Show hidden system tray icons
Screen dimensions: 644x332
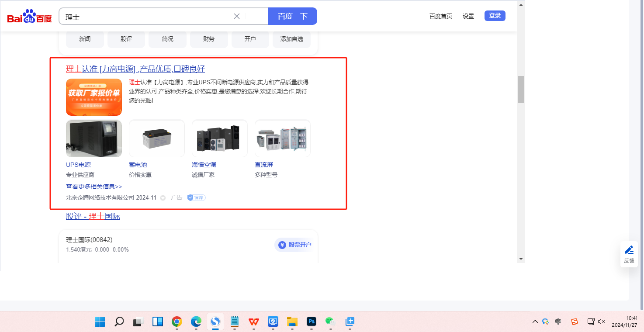click(535, 322)
